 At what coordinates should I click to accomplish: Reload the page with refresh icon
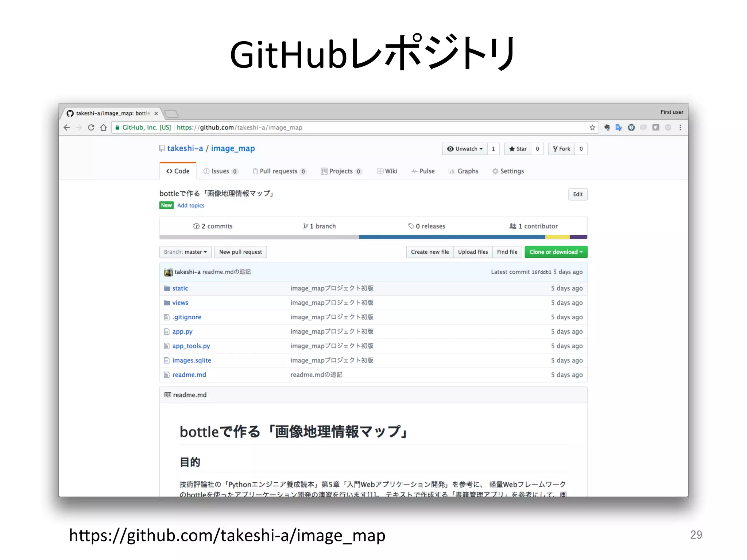point(91,128)
